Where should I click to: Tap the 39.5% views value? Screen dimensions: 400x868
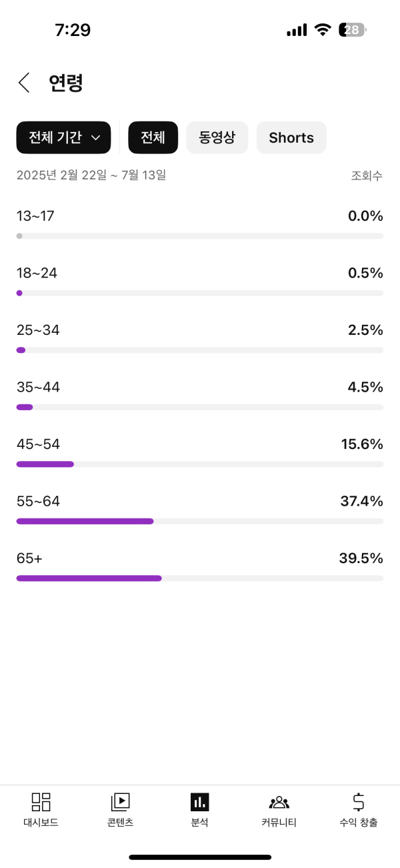(361, 558)
